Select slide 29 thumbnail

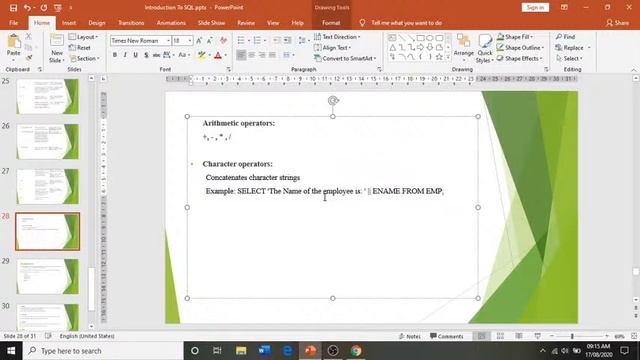(48, 276)
